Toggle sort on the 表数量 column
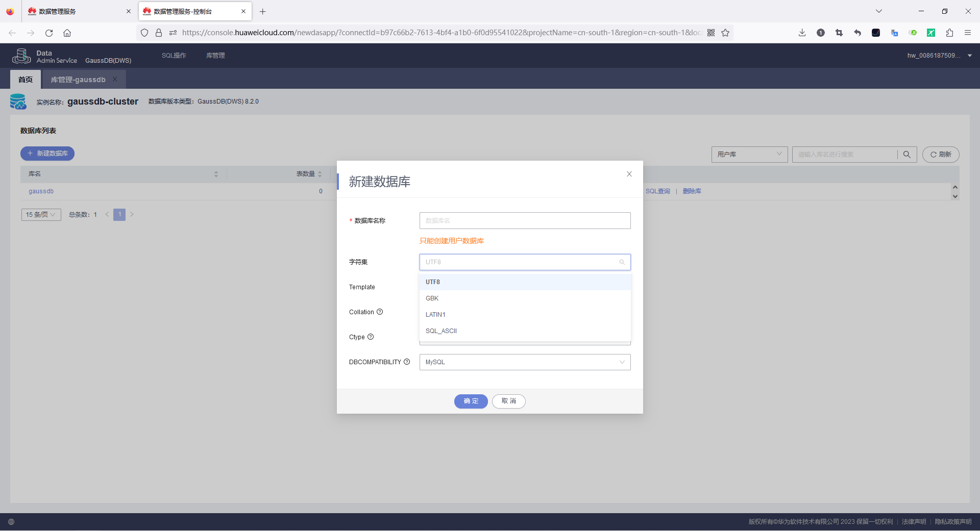Screen dimensions: 980x531 click(x=320, y=174)
